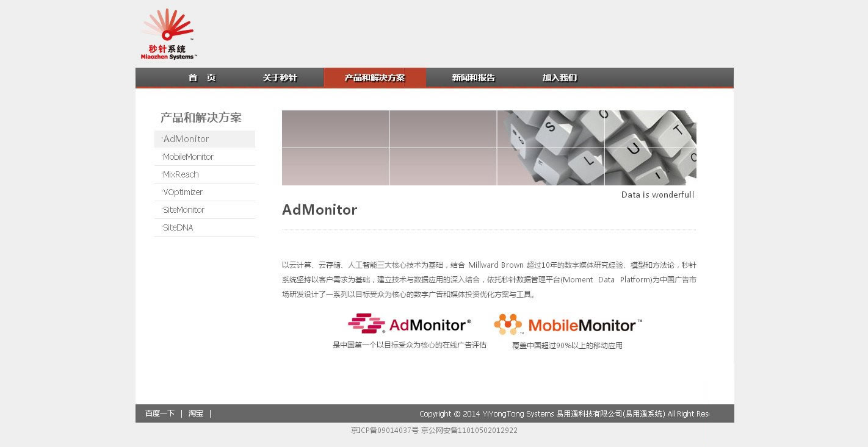Click the AdMonitor page title heading

pos(319,210)
